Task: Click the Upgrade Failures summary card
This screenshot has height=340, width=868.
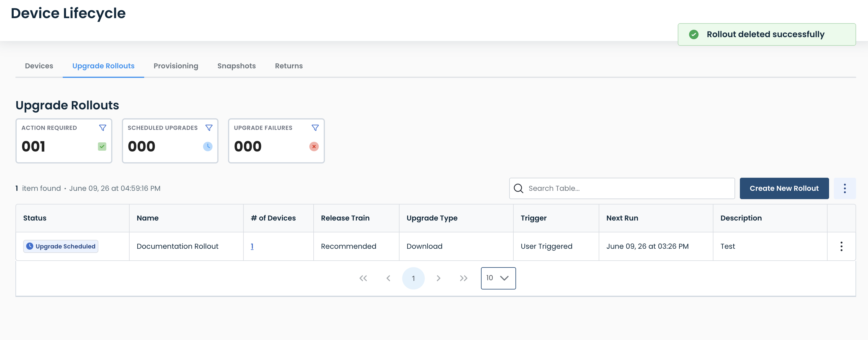Action: [276, 141]
